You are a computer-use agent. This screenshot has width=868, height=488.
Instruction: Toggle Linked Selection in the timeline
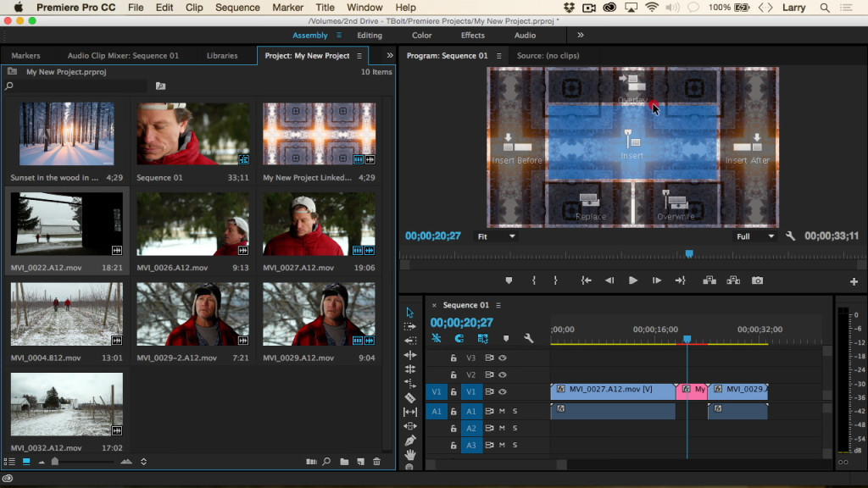coord(482,338)
